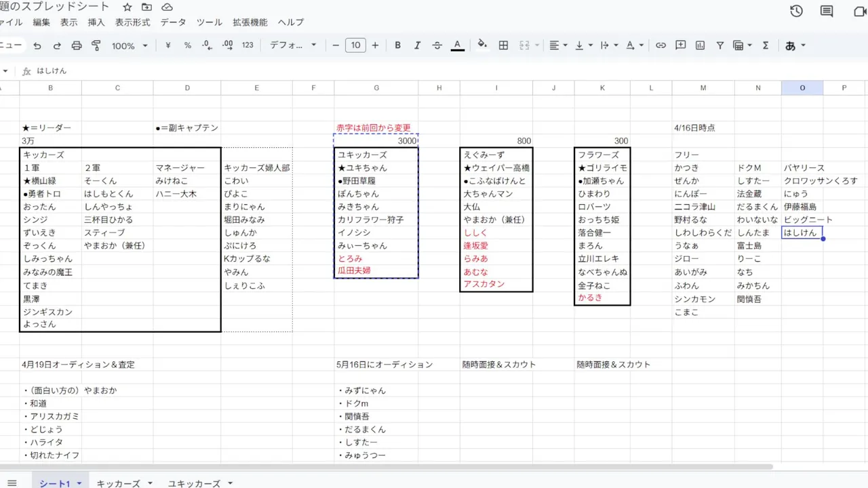Activate the paint format tool
The image size is (868, 488).
click(x=96, y=45)
